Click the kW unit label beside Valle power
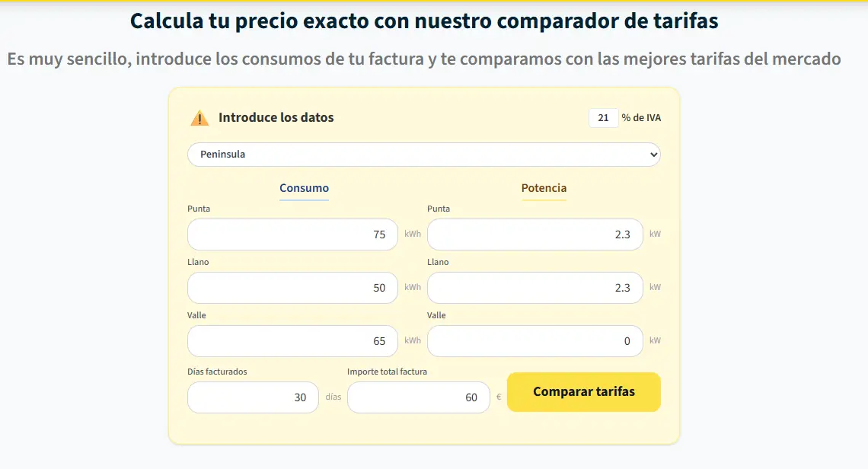The height and width of the screenshot is (469, 868). pyautogui.click(x=655, y=340)
